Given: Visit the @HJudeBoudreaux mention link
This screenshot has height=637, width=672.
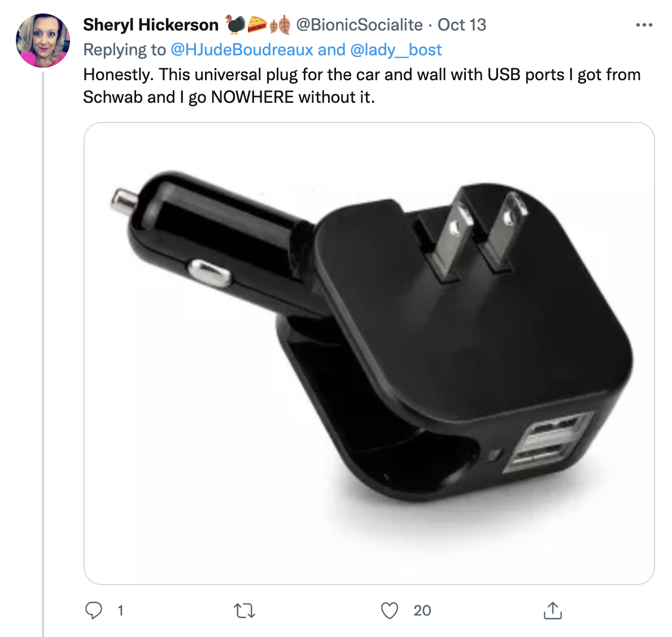Looking at the screenshot, I should pyautogui.click(x=242, y=50).
